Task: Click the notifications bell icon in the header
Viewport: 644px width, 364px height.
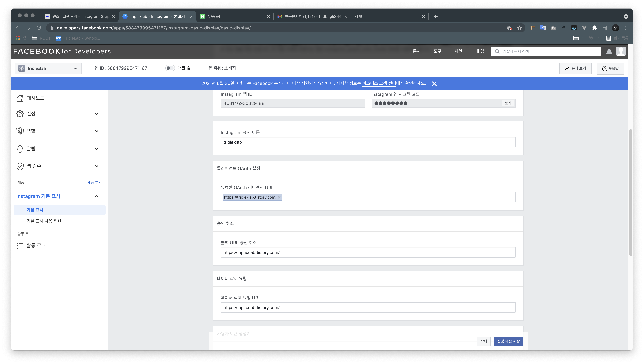Action: (x=609, y=52)
